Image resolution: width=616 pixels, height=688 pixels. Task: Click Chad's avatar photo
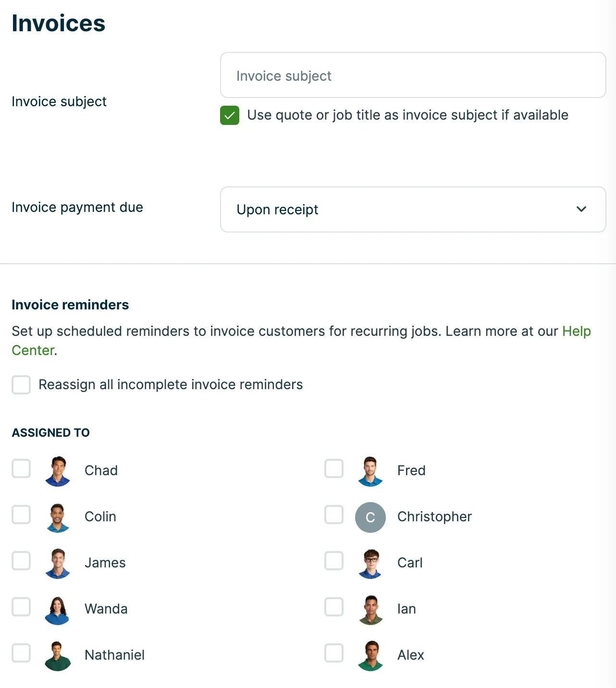pos(58,471)
